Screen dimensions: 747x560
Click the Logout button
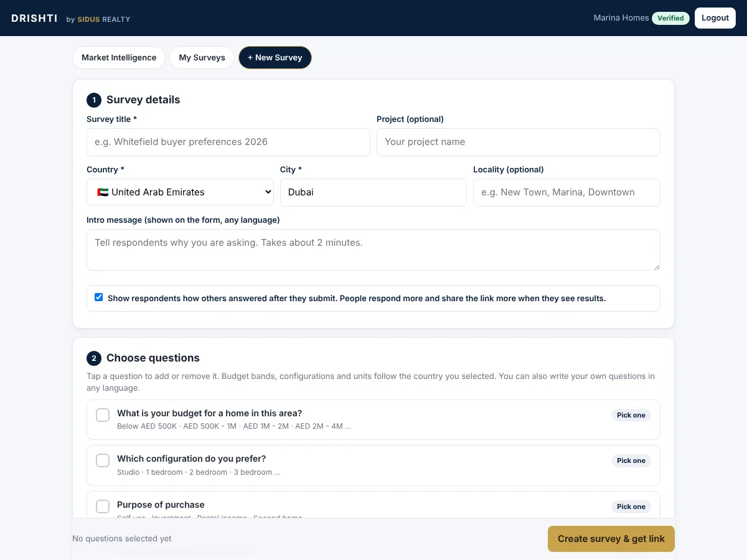click(715, 18)
